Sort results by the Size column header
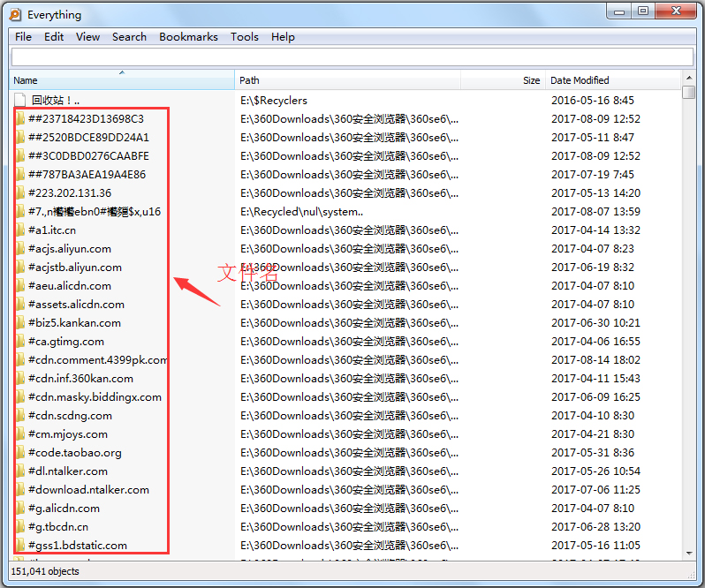This screenshot has height=588, width=705. [x=503, y=80]
